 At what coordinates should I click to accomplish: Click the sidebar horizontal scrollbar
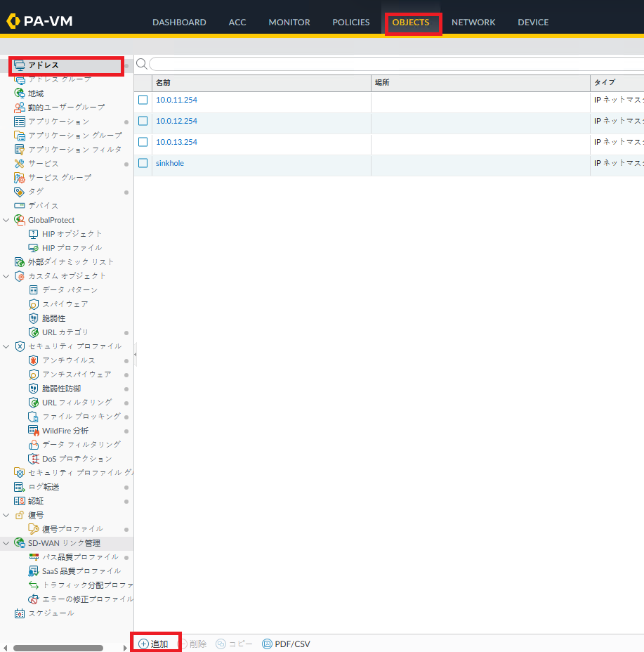[x=60, y=648]
